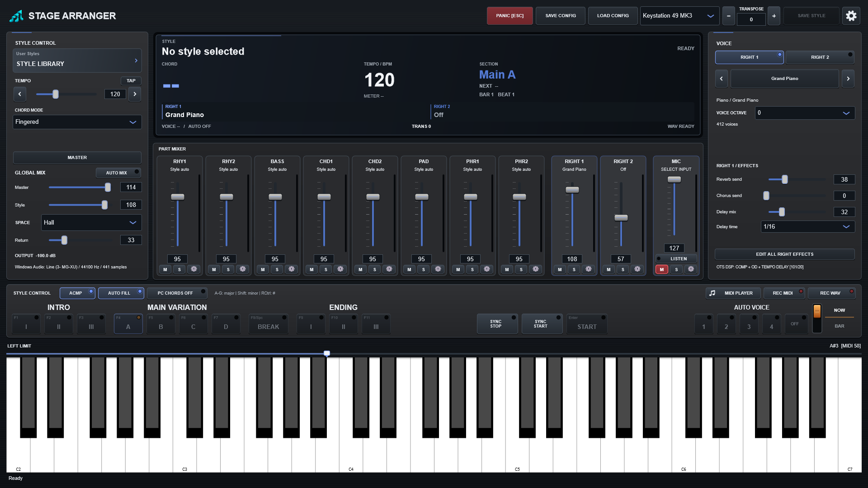This screenshot has height=488, width=868.
Task: Open SPACE Hall dropdown
Action: [x=91, y=223]
